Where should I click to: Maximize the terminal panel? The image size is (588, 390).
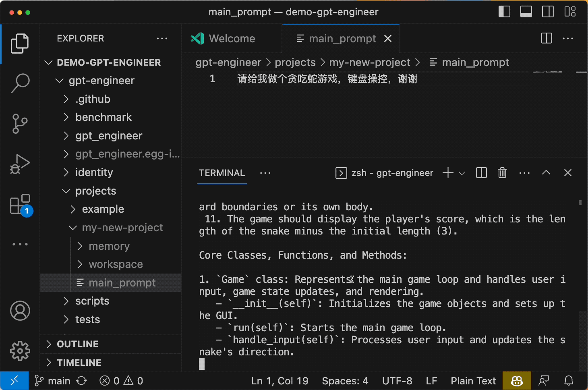tap(546, 172)
